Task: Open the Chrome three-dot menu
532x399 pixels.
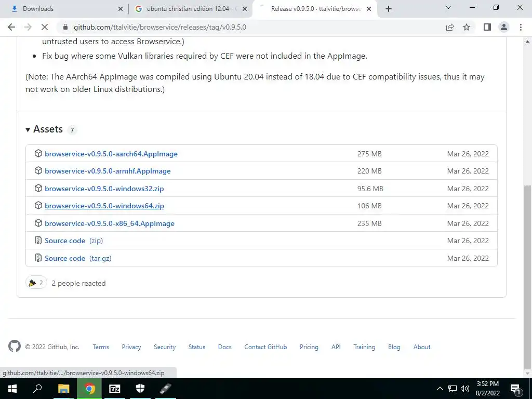Action: click(521, 27)
